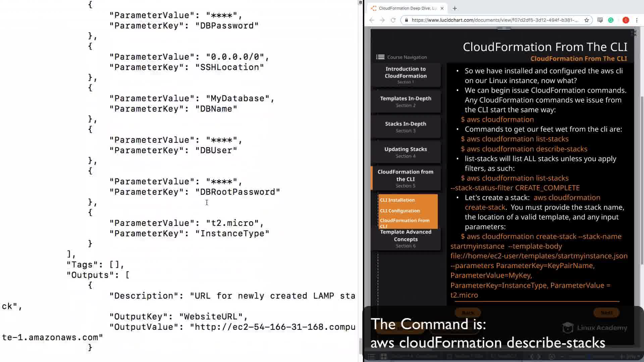Bookmark page with the star icon

[x=587, y=20]
